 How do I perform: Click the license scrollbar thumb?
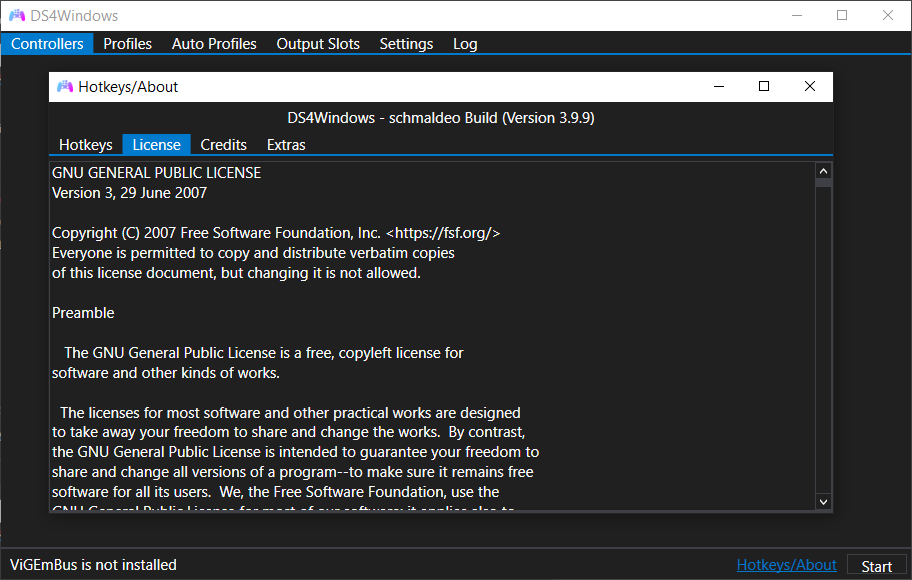(x=823, y=182)
